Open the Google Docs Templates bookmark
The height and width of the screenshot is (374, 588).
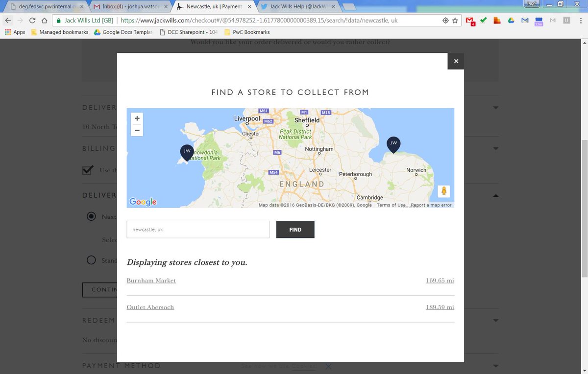click(x=124, y=32)
